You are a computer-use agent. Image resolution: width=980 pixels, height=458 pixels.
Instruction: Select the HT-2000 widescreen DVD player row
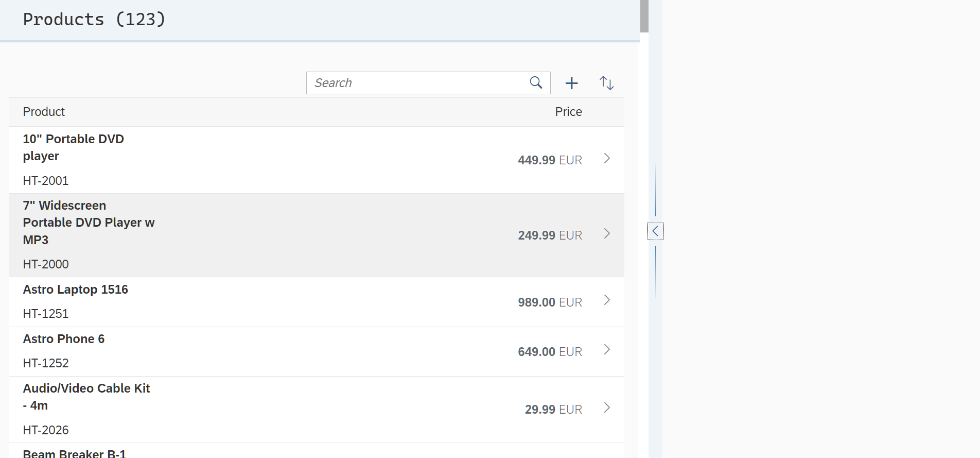(309, 235)
